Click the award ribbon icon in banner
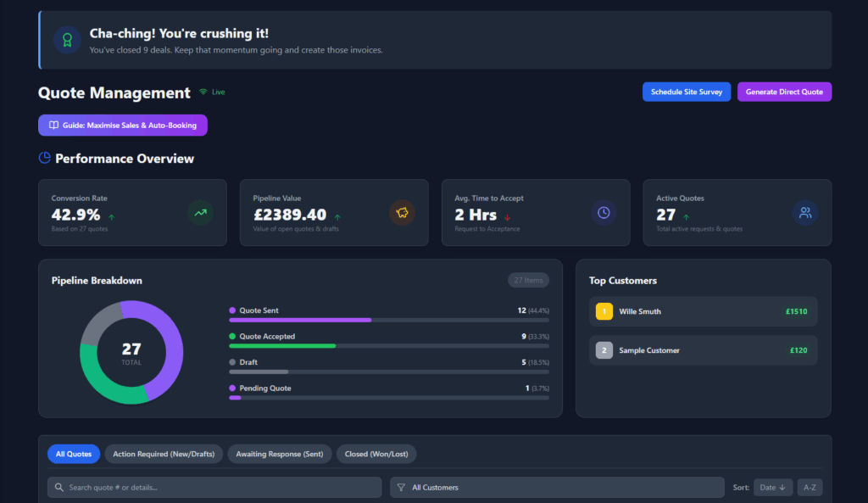 click(x=67, y=40)
